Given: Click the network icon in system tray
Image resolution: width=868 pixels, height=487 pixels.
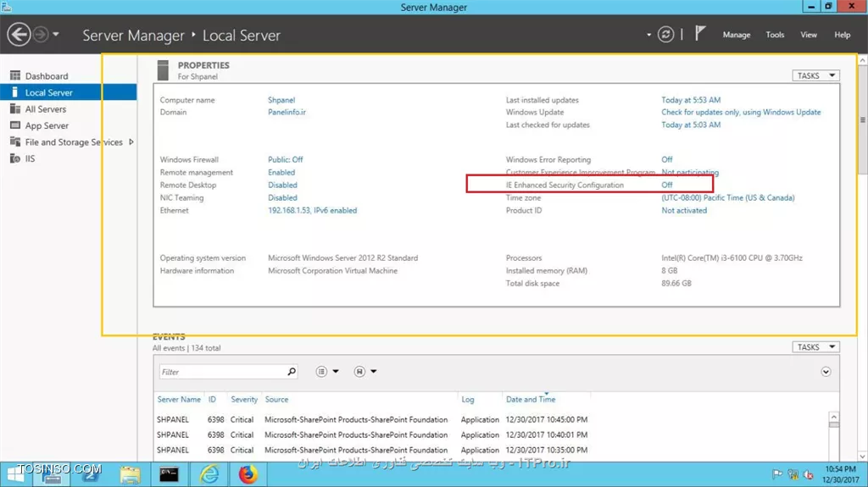Looking at the screenshot, I should (x=793, y=475).
